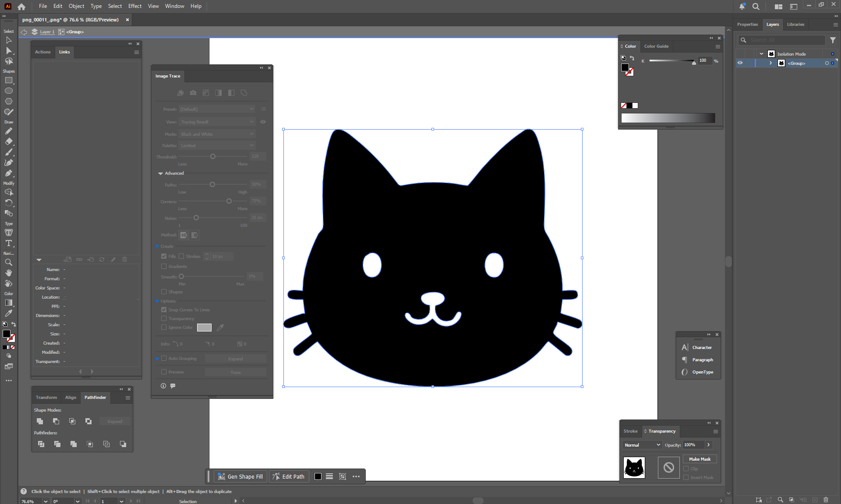
Task: Collapse the Advanced section in Image Trace
Action: tap(160, 173)
